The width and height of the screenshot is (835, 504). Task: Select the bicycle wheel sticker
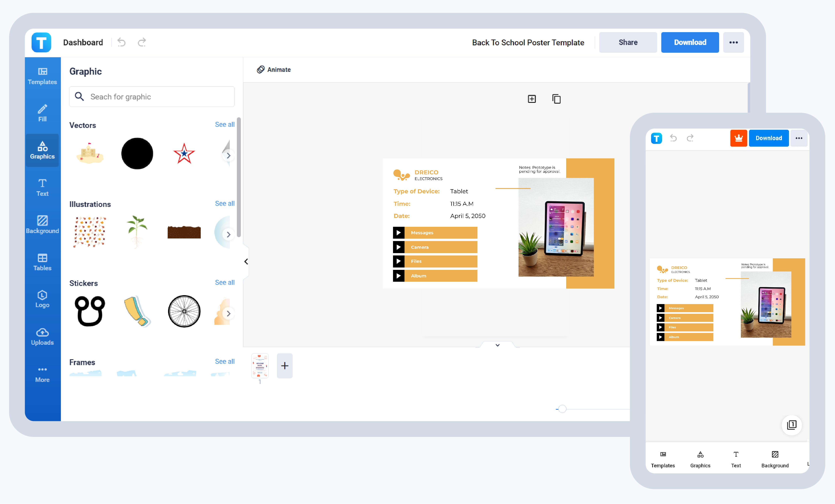click(184, 311)
